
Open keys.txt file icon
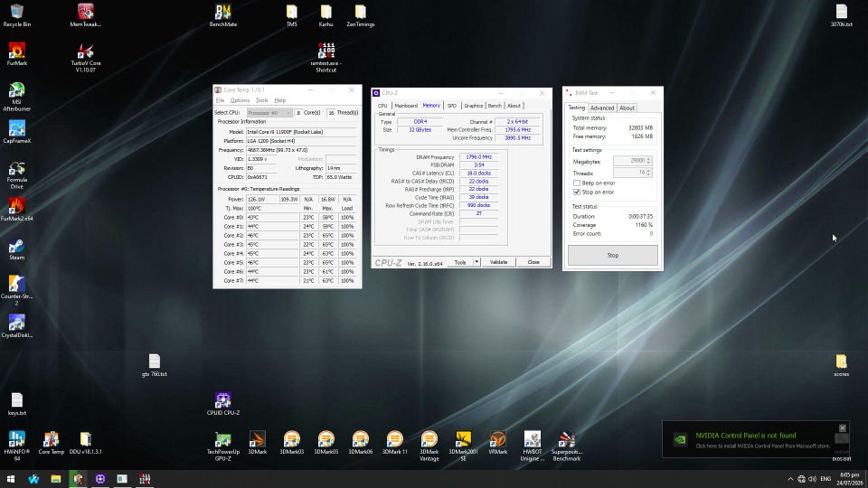[x=16, y=404]
